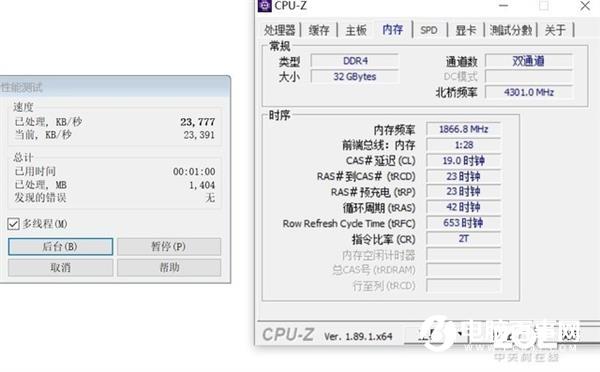Click the 双通道 channel count field
600x372 pixels.
tap(529, 61)
